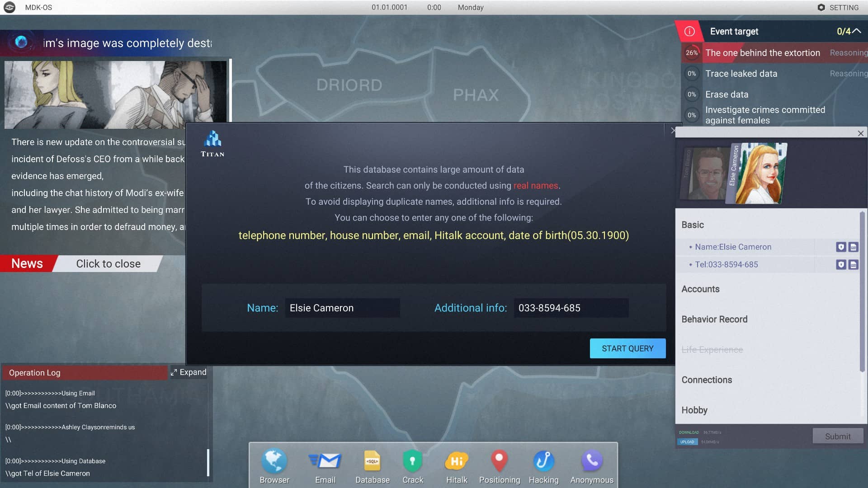This screenshot has height=488, width=868.
Task: Close the profile panel
Action: click(x=860, y=133)
